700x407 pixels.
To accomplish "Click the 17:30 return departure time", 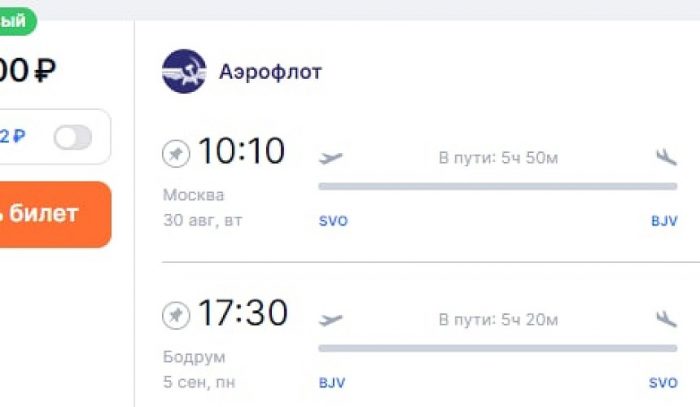I will pos(242,314).
